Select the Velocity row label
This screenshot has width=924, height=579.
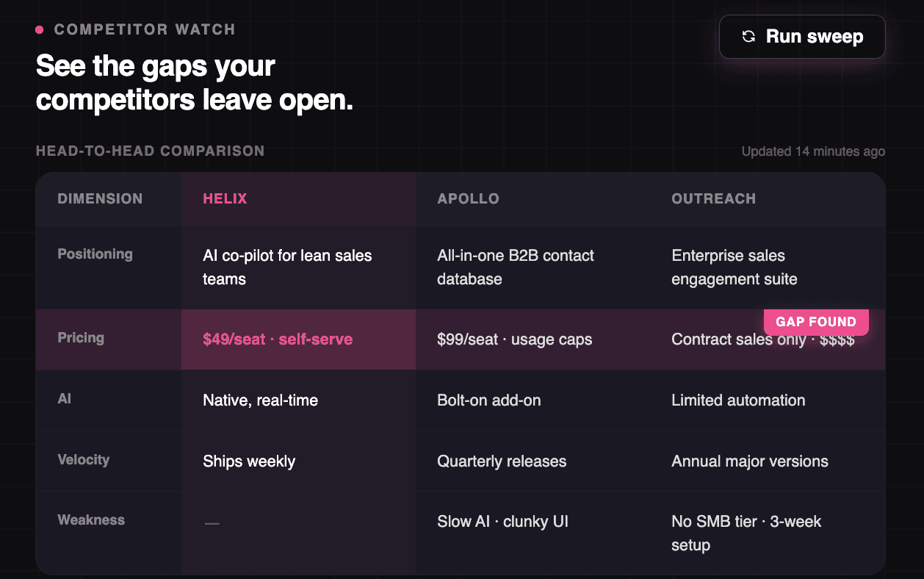[x=83, y=460]
